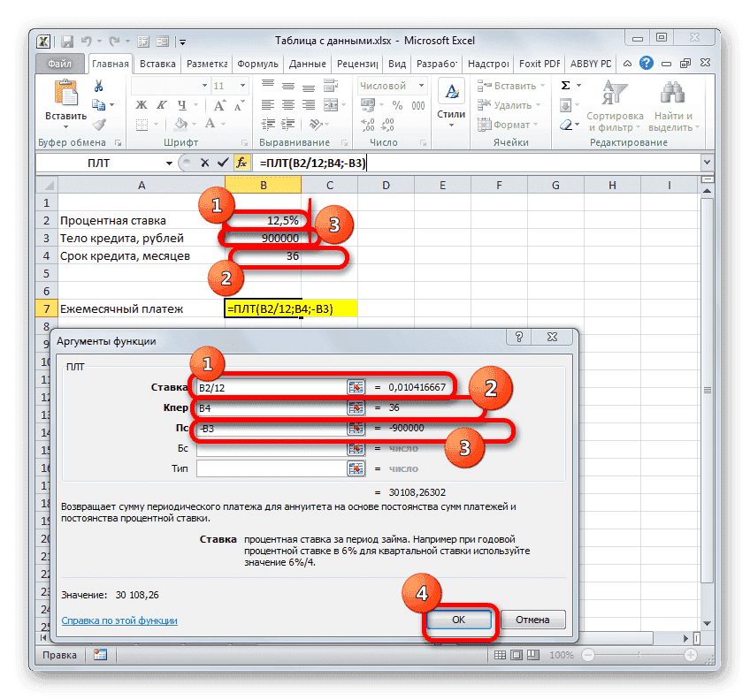Image resolution: width=750 pixels, height=700 pixels.
Task: Select the AutoSum (Σ) icon
Action: tap(565, 85)
